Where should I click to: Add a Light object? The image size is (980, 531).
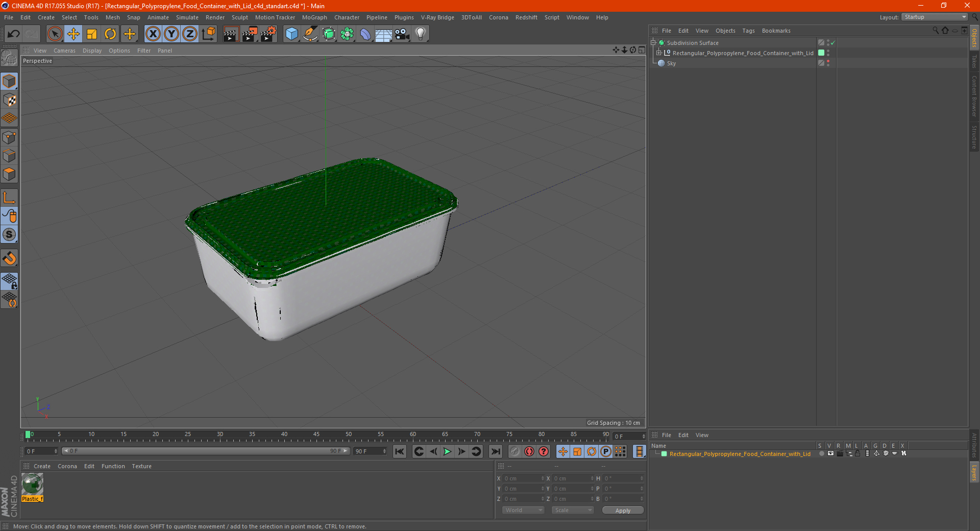tap(421, 34)
